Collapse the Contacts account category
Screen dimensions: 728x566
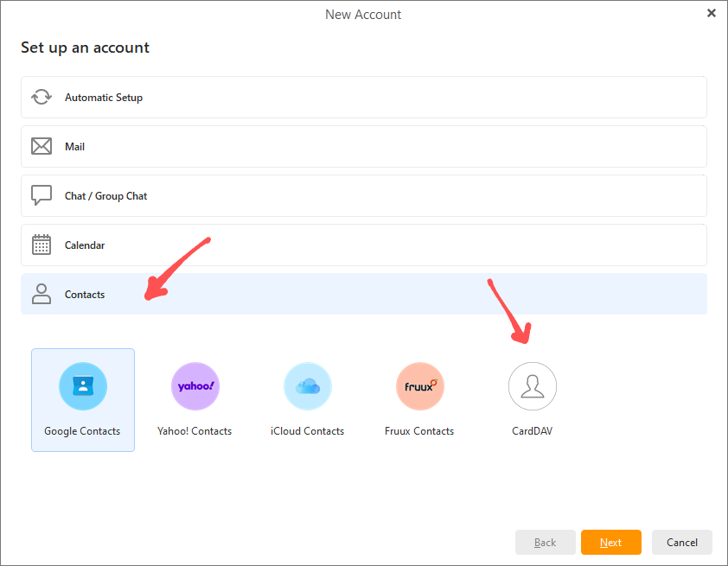(x=363, y=294)
